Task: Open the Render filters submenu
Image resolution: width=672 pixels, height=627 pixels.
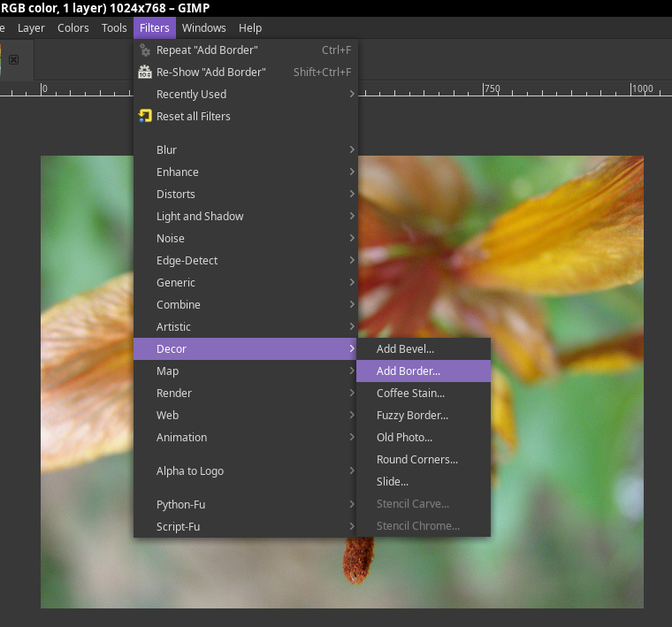Action: (x=246, y=393)
